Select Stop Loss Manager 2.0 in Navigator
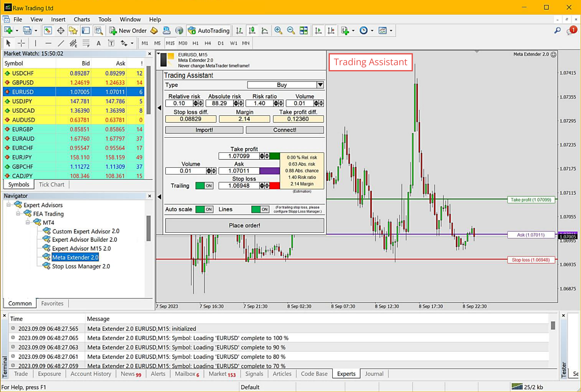 click(81, 266)
